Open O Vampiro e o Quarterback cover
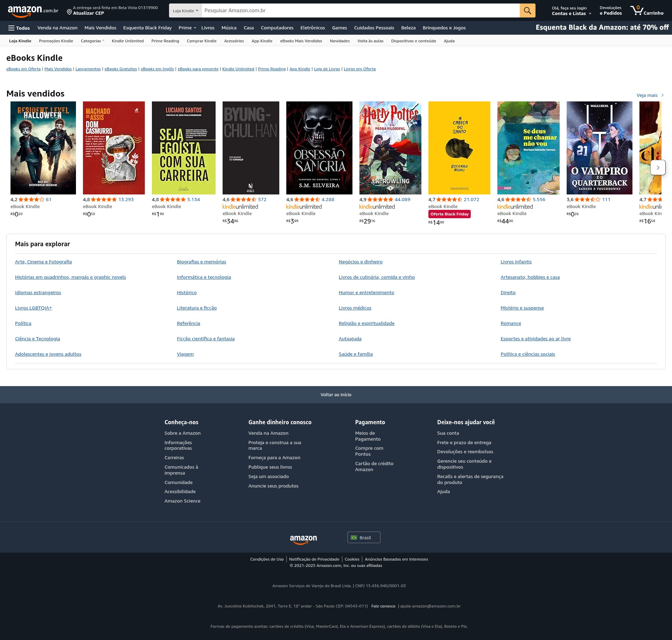The height and width of the screenshot is (640, 672). [x=600, y=148]
